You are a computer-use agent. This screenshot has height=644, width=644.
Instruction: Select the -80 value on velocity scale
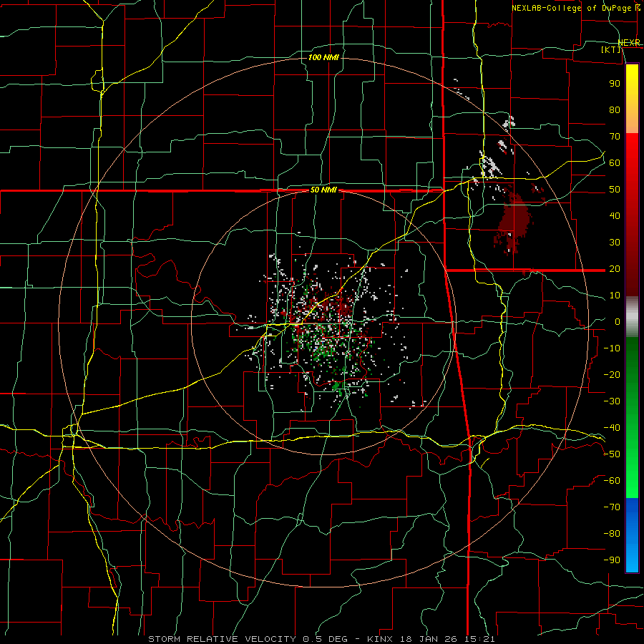coord(612,534)
